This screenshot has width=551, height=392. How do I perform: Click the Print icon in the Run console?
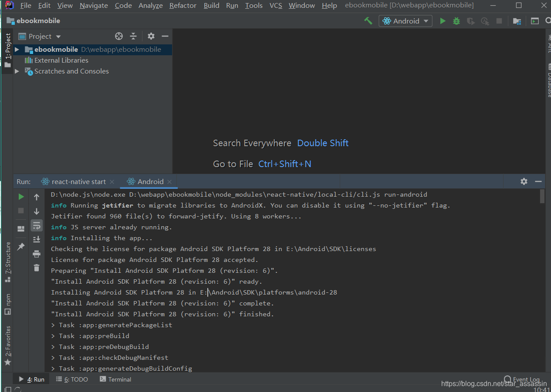point(37,254)
